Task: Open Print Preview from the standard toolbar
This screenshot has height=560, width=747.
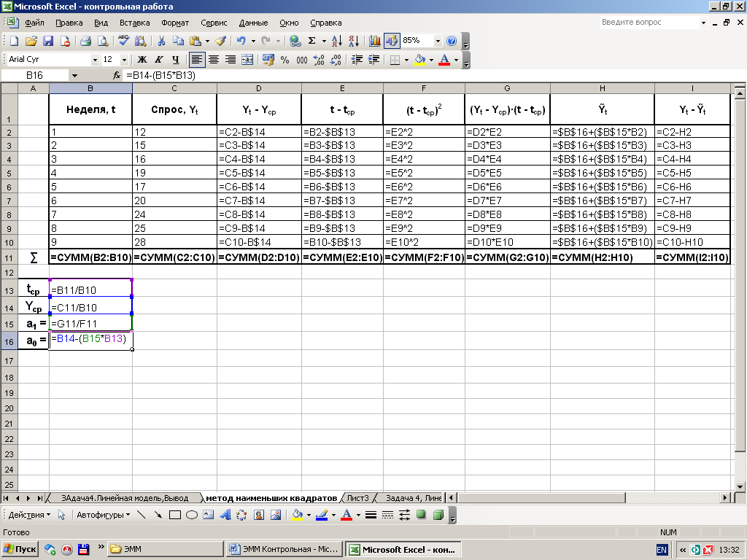Action: point(101,41)
